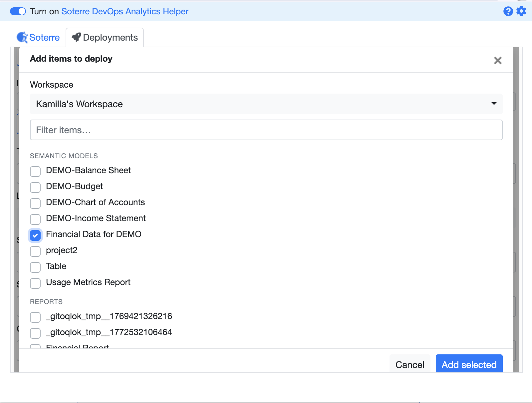
Task: Open the Soterre DevOps Analytics Helper link
Action: click(x=125, y=11)
